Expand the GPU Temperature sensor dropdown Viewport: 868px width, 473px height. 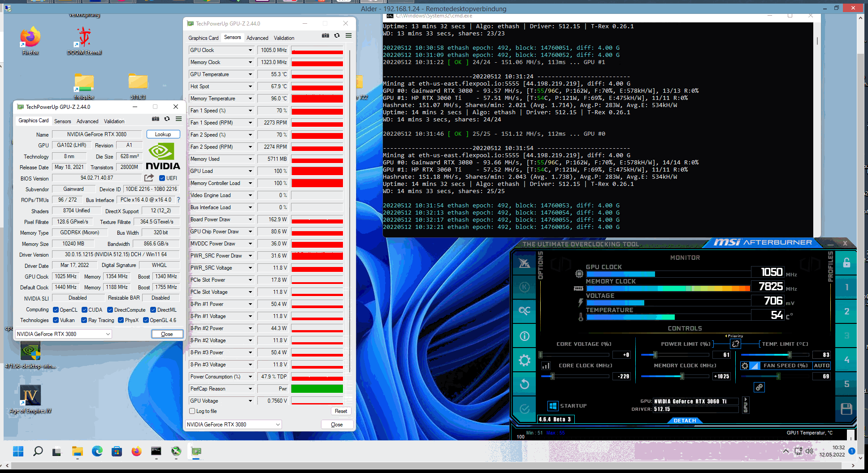click(x=250, y=74)
